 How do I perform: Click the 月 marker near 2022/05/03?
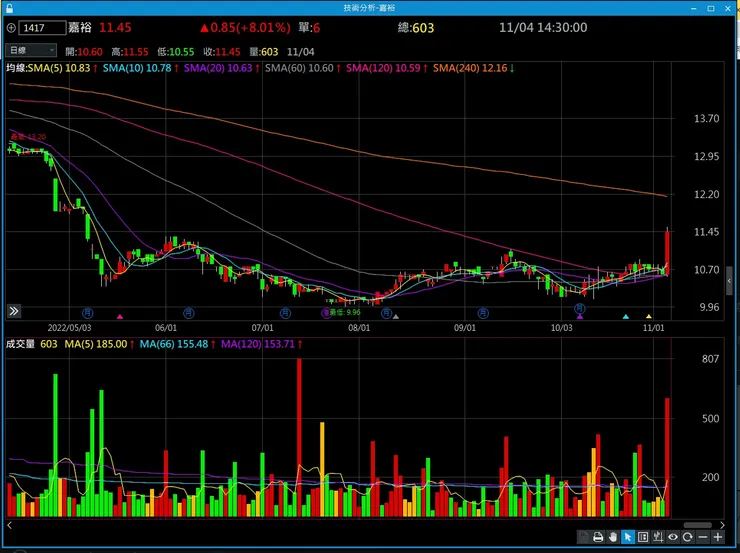tap(87, 312)
